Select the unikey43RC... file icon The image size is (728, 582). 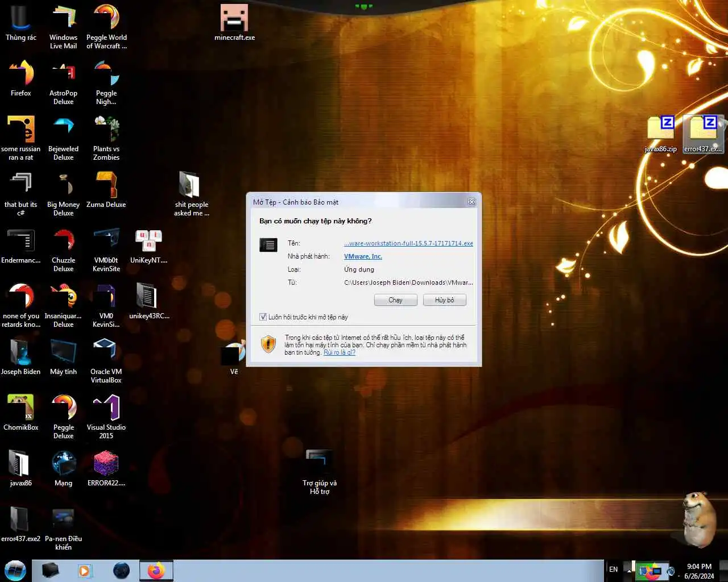click(x=149, y=302)
